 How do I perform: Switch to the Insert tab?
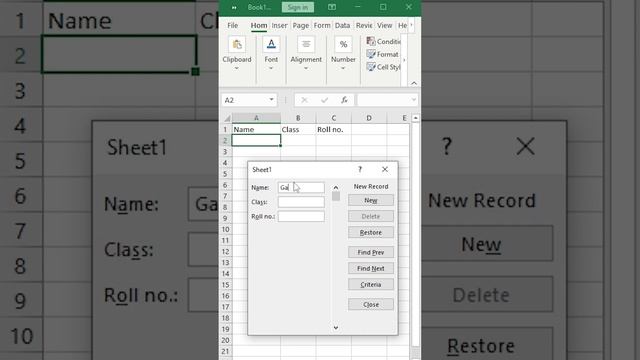(279, 25)
